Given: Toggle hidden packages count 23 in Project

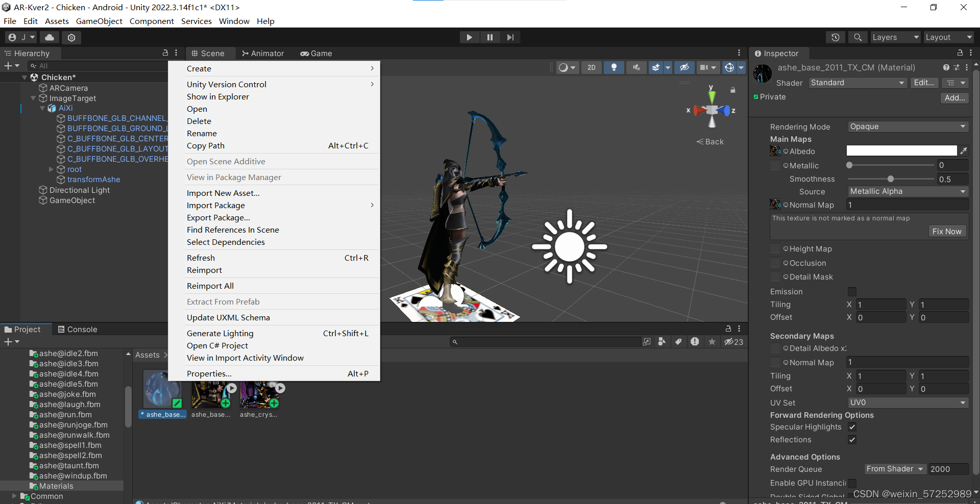Looking at the screenshot, I should 733,342.
